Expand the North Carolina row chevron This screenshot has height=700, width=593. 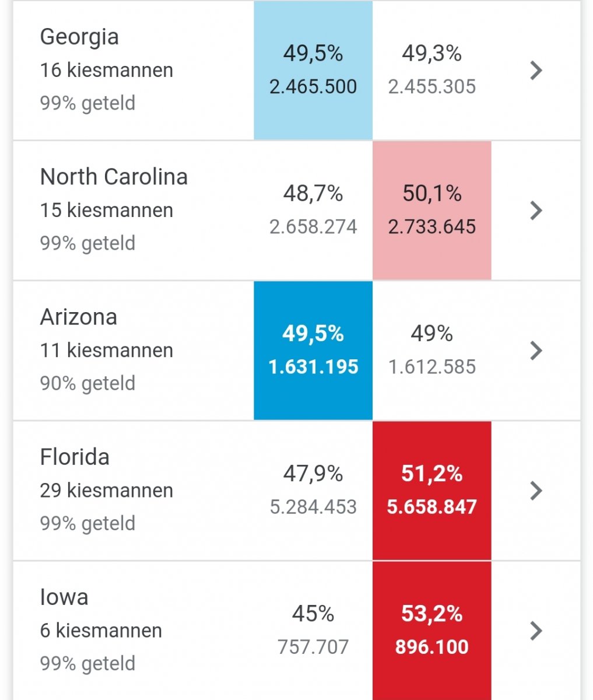(536, 211)
